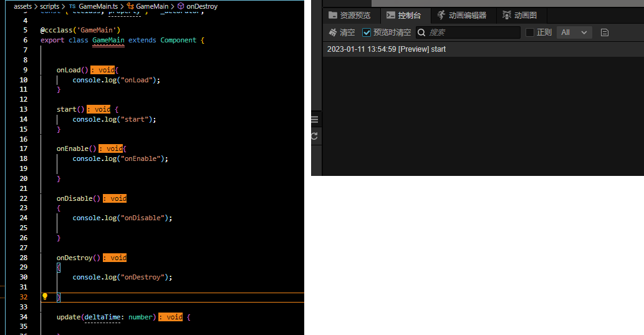Open the All log-level dropdown
Image resolution: width=644 pixels, height=335 pixels.
pyautogui.click(x=574, y=32)
